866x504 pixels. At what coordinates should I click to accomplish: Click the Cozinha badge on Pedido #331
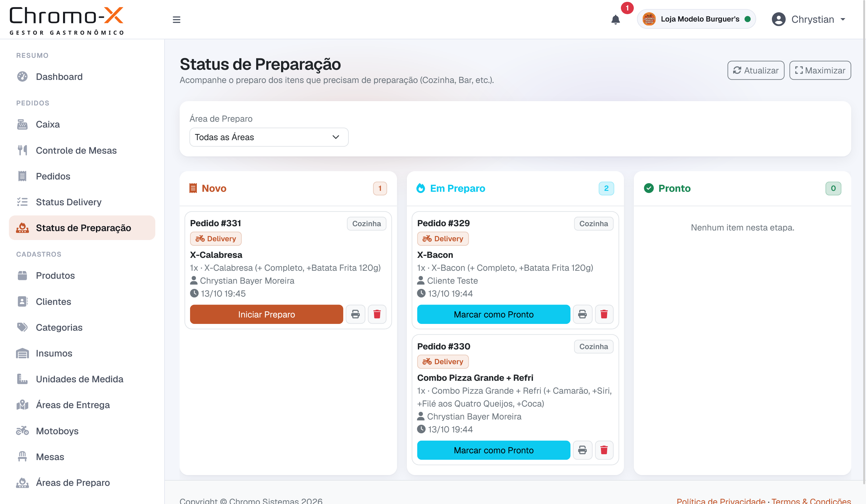(x=366, y=223)
